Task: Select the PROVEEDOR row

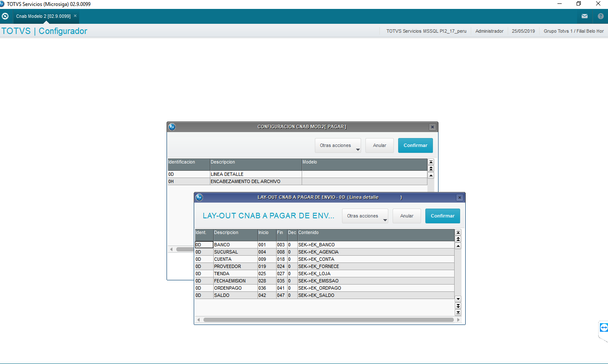Action: pos(325,266)
